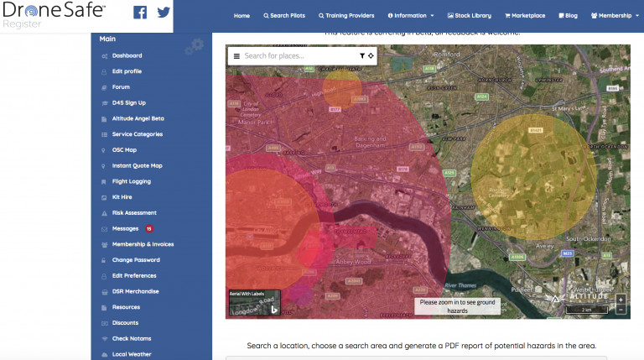644x360 pixels.
Task: Click the red Messages count badge
Action: tap(148, 228)
